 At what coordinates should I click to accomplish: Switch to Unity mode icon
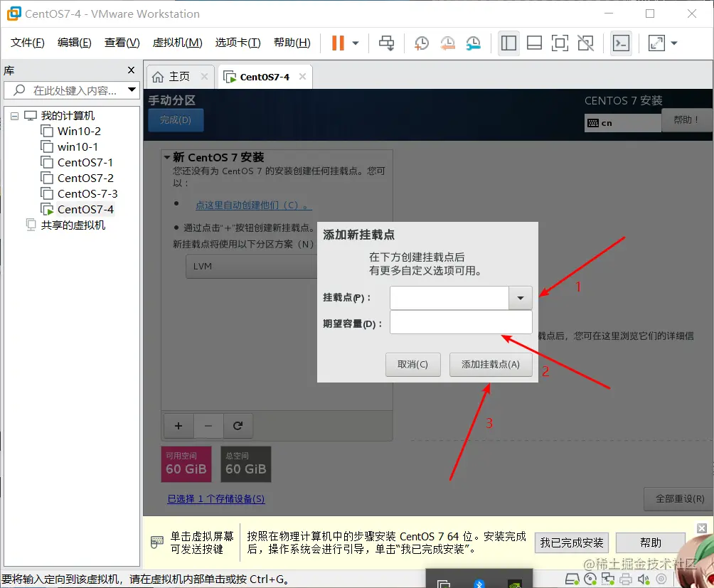point(585,43)
